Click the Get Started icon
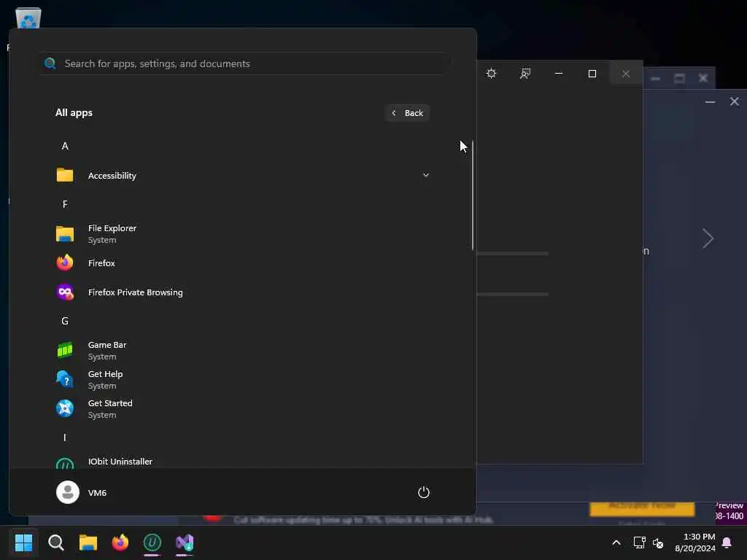747x560 pixels. 65,408
